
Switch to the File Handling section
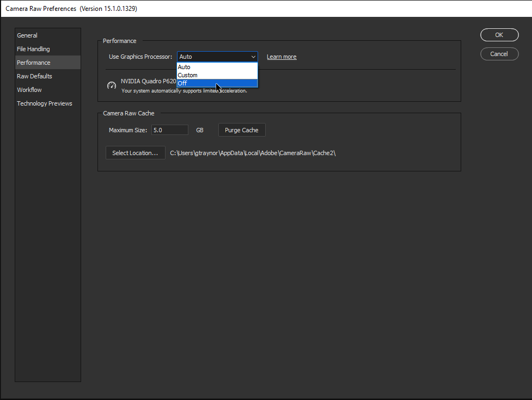(x=33, y=48)
